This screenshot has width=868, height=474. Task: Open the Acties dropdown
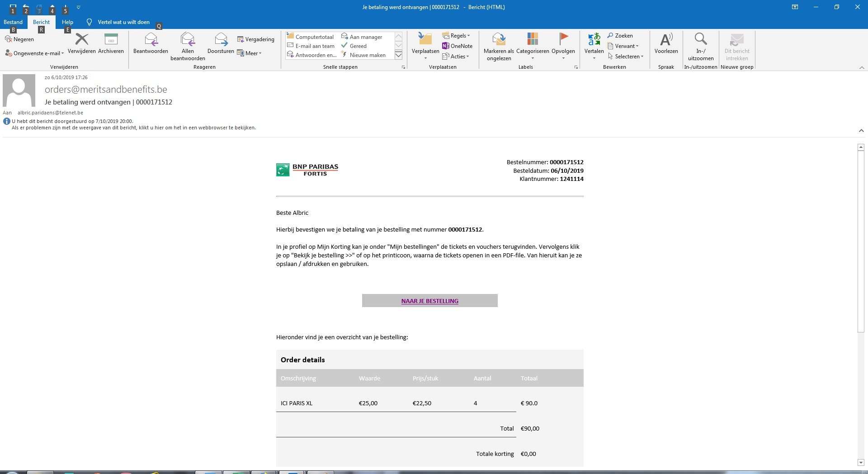(456, 56)
